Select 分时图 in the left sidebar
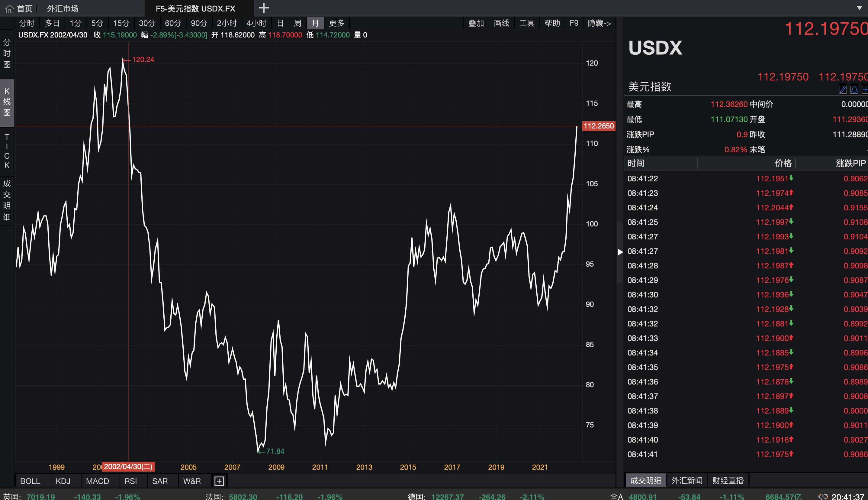Viewport: 868px width, 500px height. click(7, 53)
